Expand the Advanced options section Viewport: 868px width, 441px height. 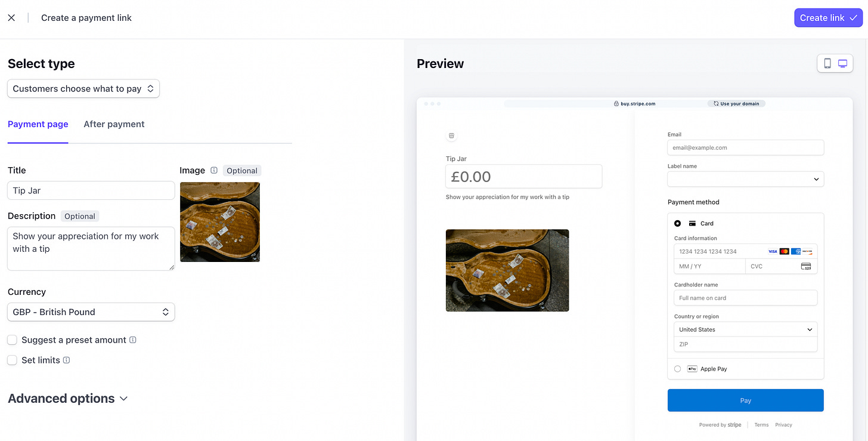tap(67, 398)
